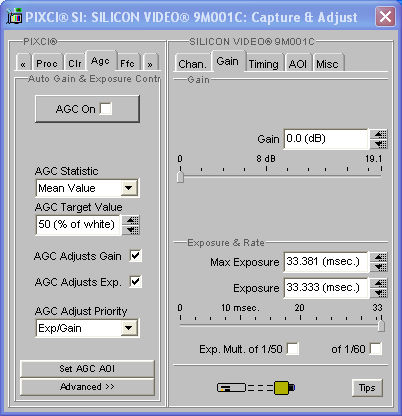402x416 pixels.
Task: Increase Gain using the up spinner arrow
Action: pos(380,134)
